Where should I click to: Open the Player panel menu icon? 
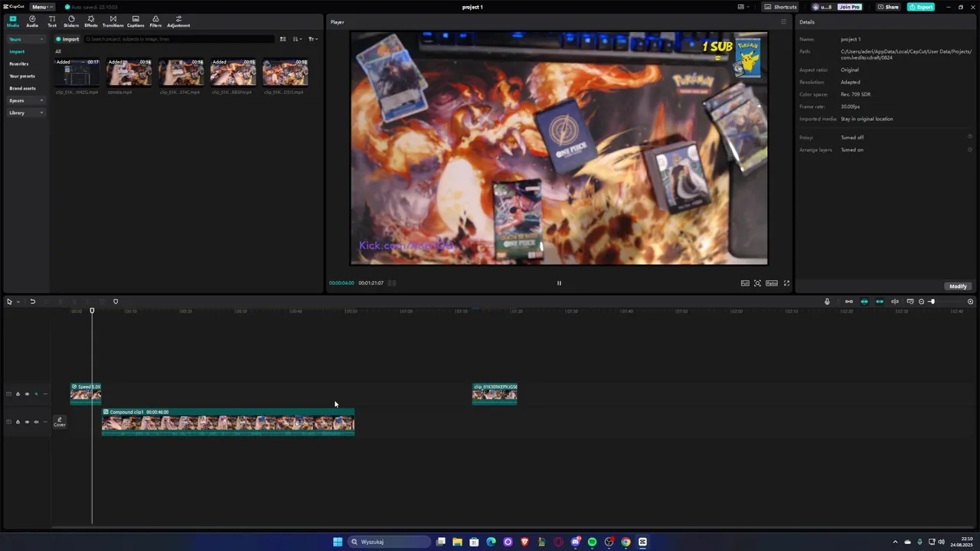(x=783, y=22)
